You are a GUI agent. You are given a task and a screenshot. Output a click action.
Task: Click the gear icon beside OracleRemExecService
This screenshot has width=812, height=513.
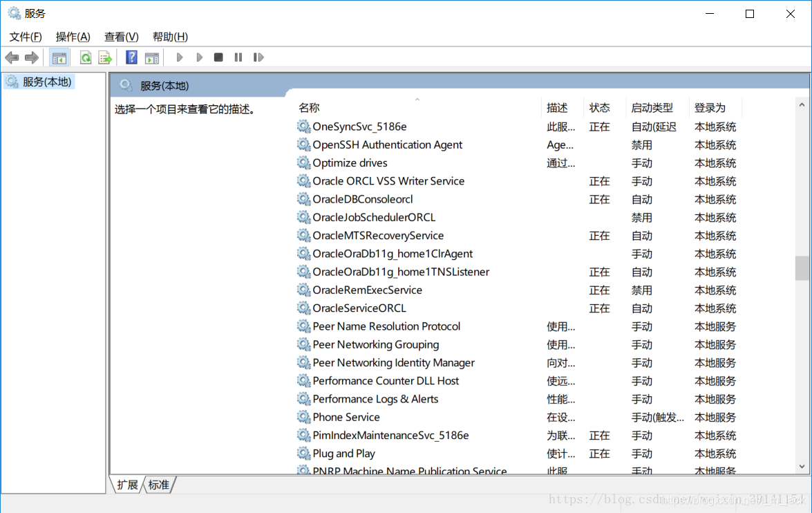(x=303, y=290)
